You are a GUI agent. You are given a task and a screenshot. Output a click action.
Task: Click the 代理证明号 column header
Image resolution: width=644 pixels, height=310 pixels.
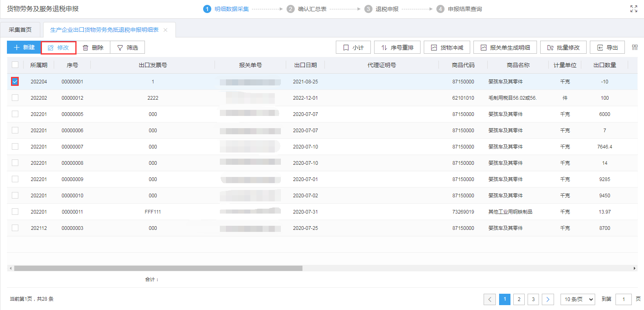pos(382,65)
